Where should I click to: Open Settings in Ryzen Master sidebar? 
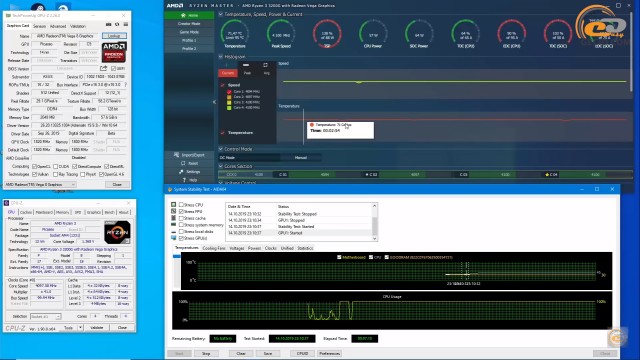click(189, 172)
